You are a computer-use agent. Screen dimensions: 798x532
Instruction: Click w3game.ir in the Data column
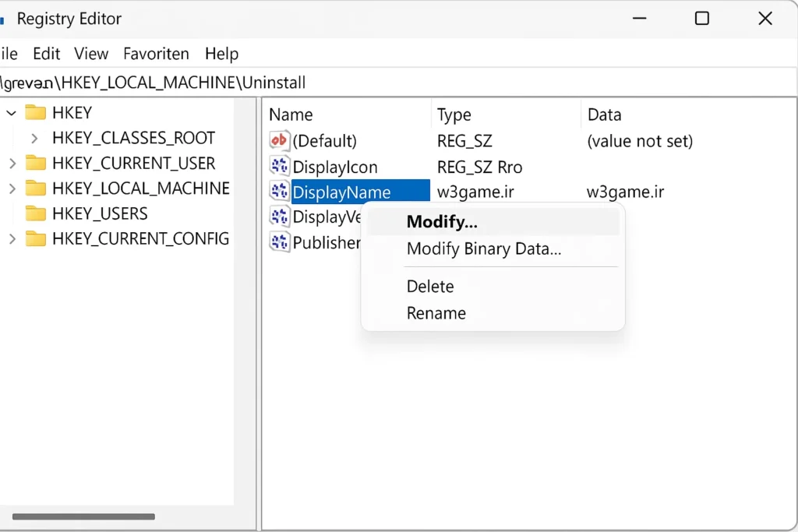point(625,192)
